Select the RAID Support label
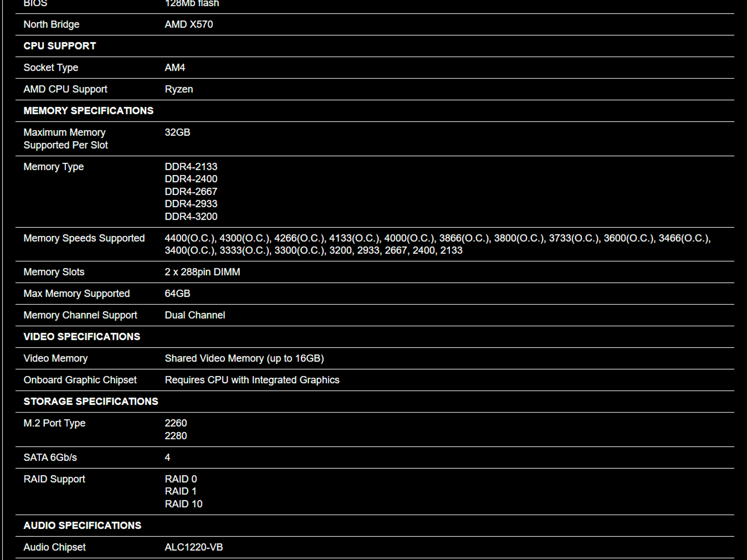The width and height of the screenshot is (747, 560). tap(54, 479)
